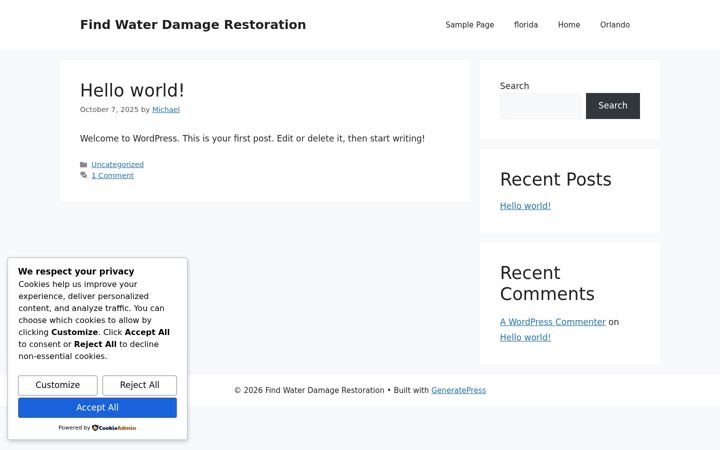Image resolution: width=720 pixels, height=450 pixels.
Task: Open the Uncategorized category link
Action: click(x=118, y=164)
